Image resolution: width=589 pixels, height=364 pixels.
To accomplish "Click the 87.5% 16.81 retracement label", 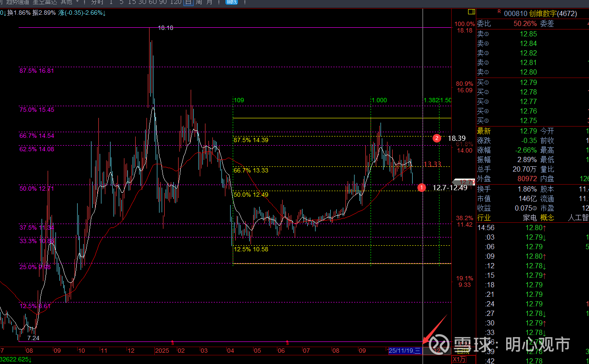I will 37,71.
